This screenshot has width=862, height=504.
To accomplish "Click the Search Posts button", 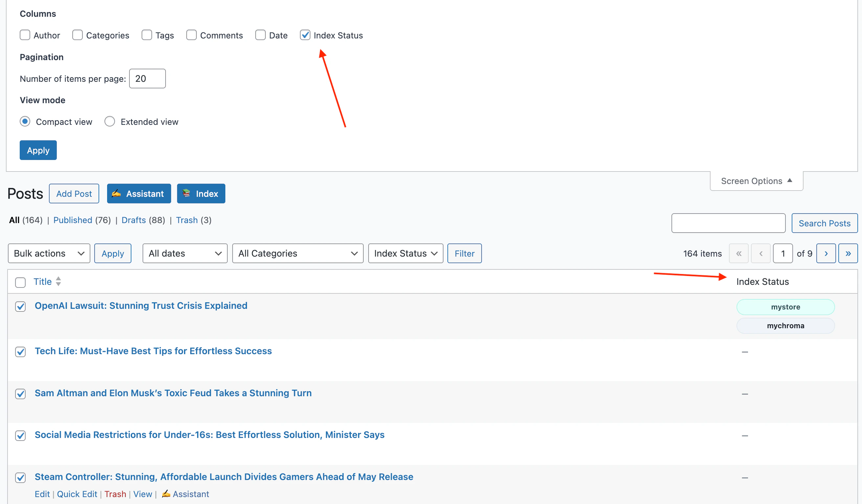I will point(824,223).
